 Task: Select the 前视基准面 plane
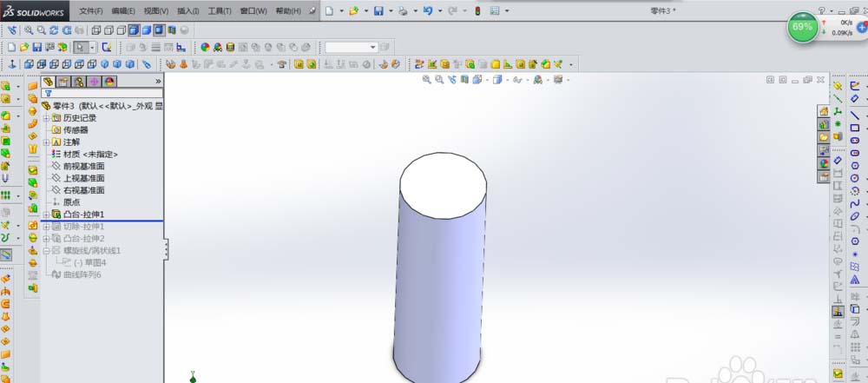[x=77, y=166]
